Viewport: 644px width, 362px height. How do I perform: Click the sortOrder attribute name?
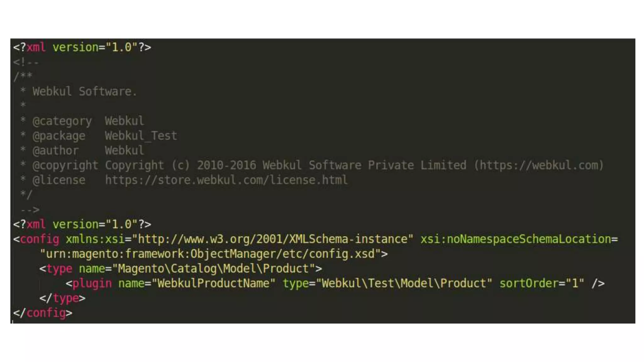click(529, 283)
